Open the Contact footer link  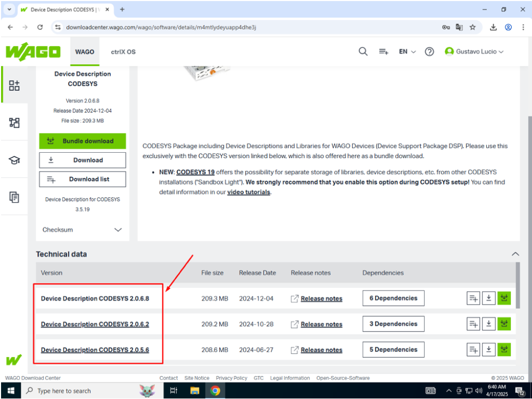tap(169, 378)
